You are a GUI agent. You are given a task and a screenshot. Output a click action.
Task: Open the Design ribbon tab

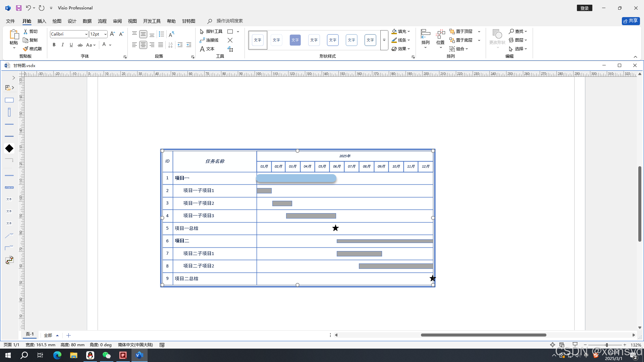[x=72, y=21]
